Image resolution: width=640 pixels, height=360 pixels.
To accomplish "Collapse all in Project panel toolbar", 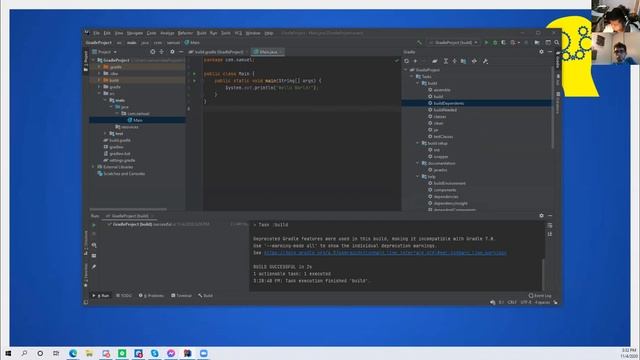I will pos(162,52).
